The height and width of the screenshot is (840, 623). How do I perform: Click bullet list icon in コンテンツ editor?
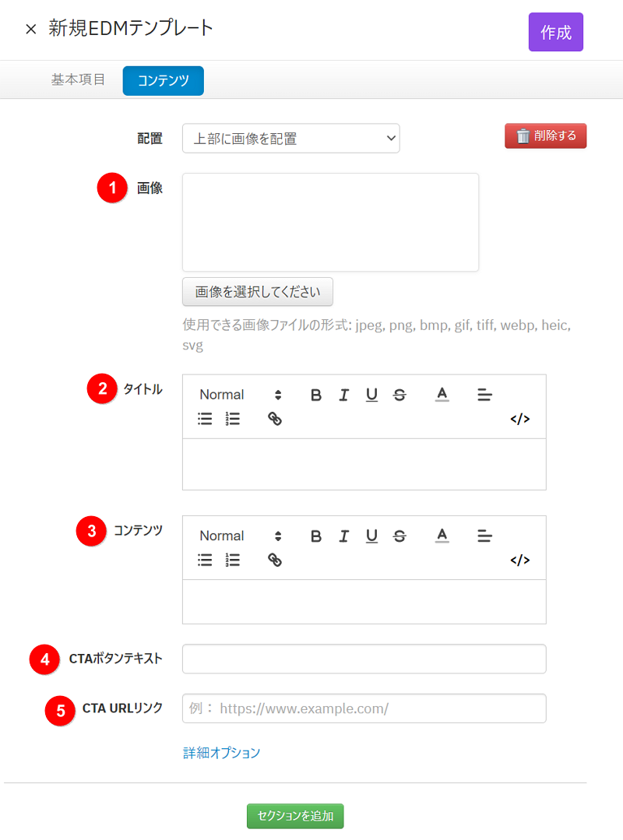point(205,560)
